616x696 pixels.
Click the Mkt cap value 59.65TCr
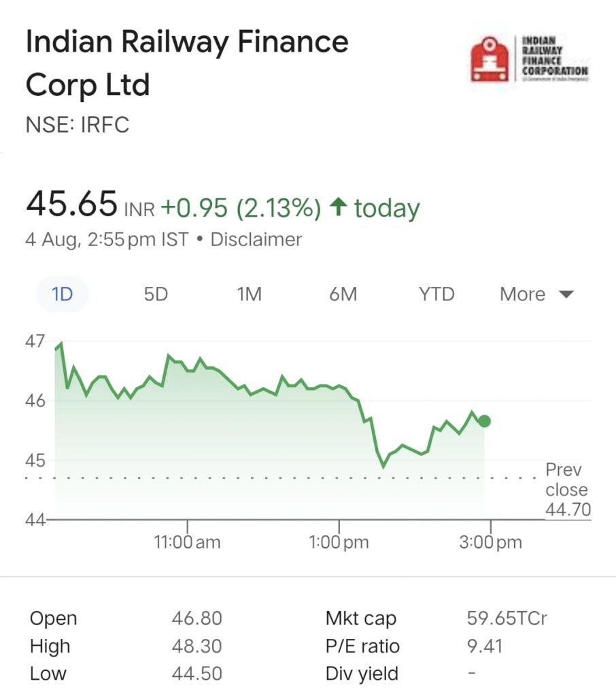pyautogui.click(x=507, y=619)
